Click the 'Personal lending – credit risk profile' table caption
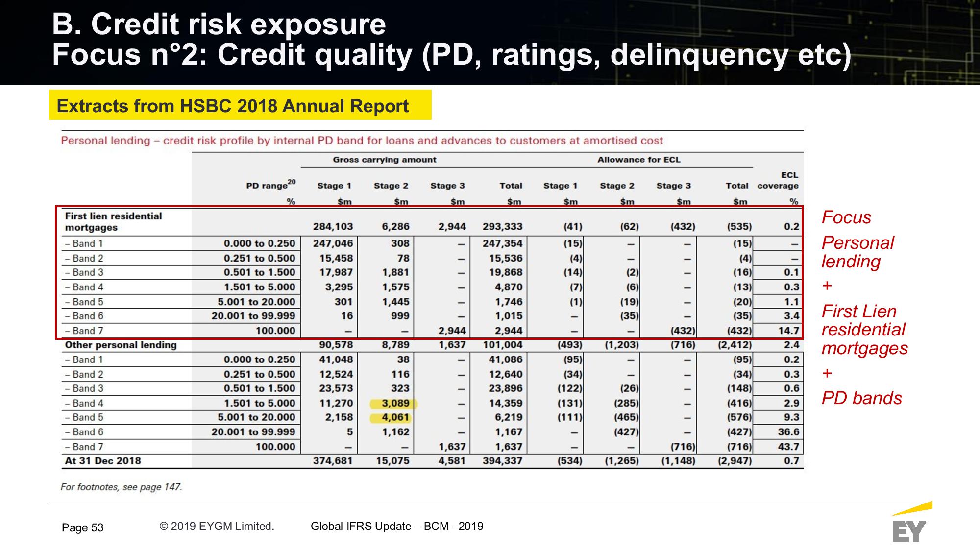Viewport: 980px width, 551px height. [362, 141]
